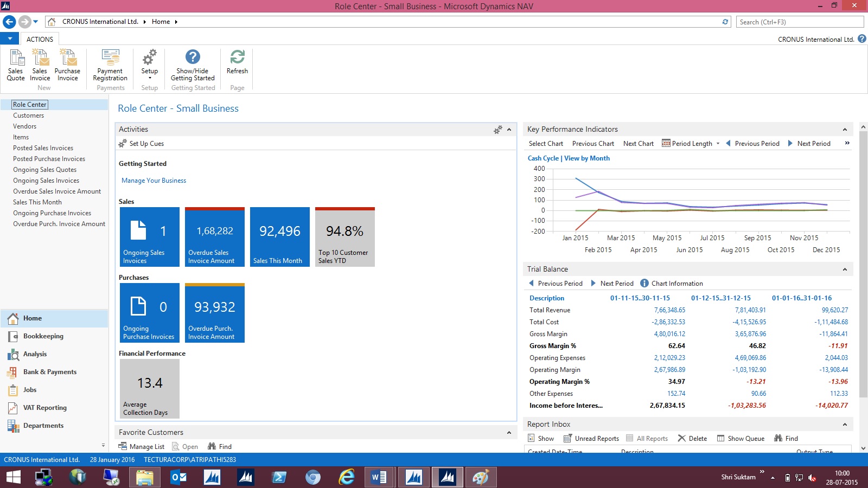Open Chart Information in Trial Balance

(x=672, y=284)
